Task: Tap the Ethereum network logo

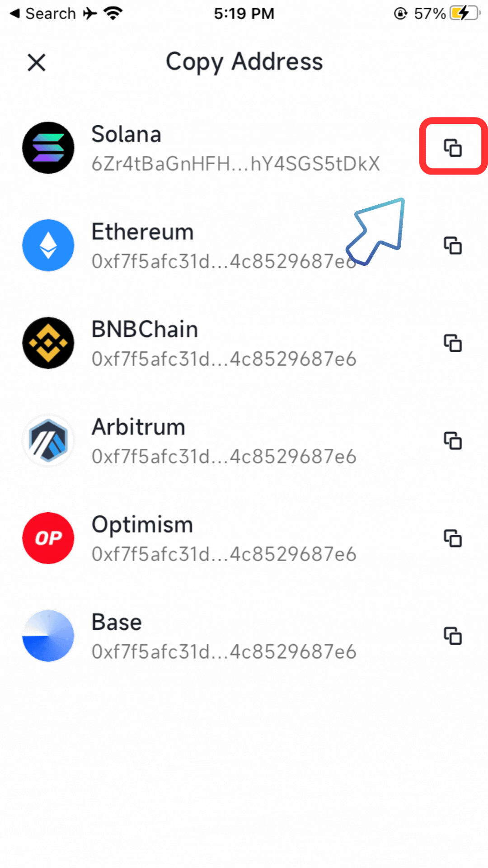Action: tap(48, 245)
